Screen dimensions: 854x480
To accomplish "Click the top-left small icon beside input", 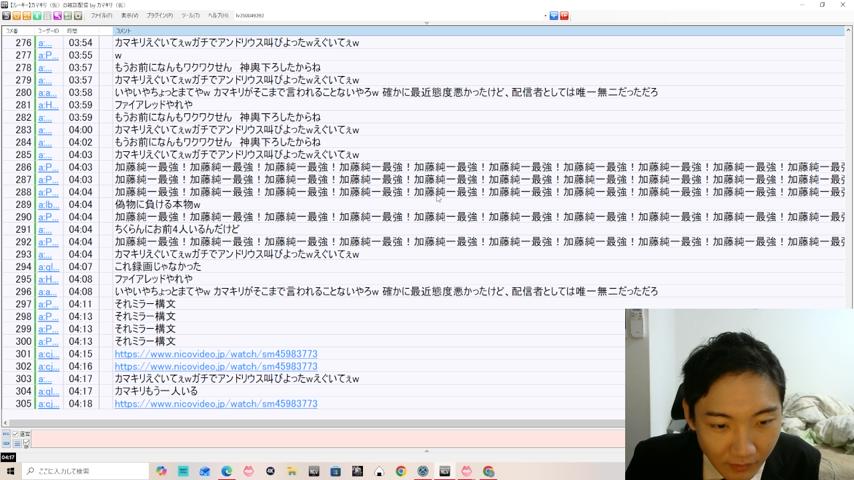I will point(6,434).
